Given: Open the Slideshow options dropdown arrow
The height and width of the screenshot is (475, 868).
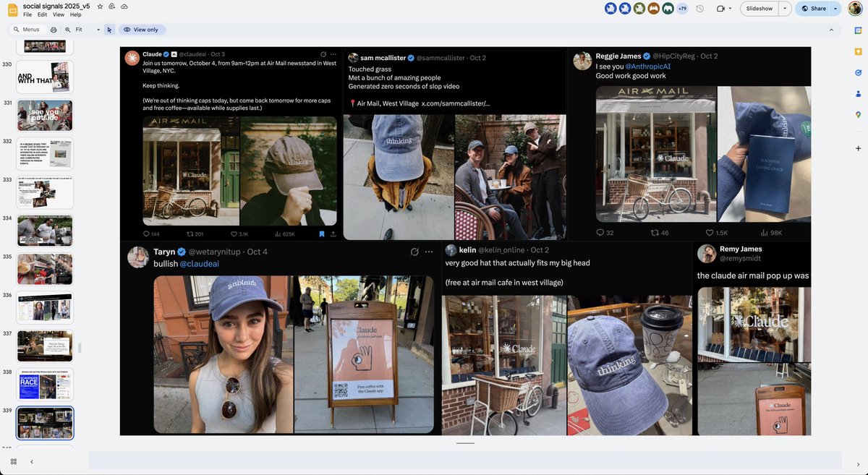Looking at the screenshot, I should tap(785, 9).
